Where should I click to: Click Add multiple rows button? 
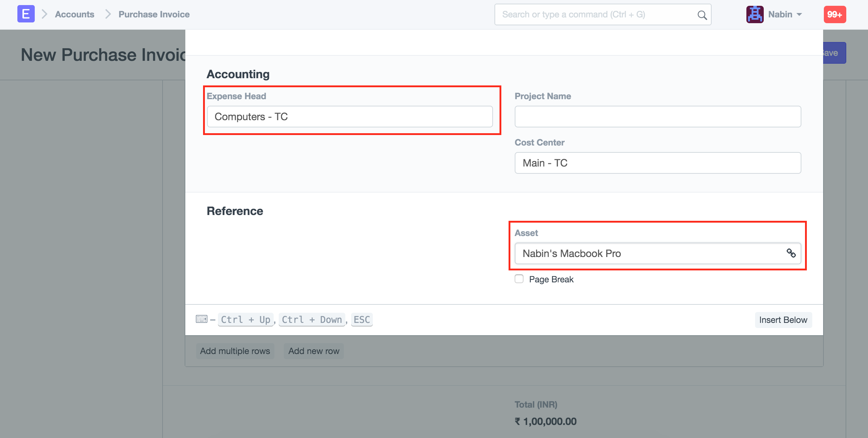pyautogui.click(x=235, y=351)
